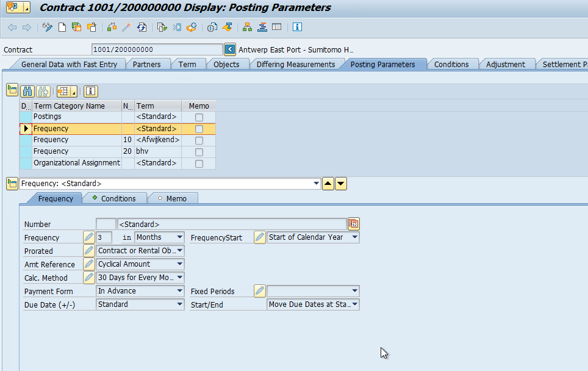The image size is (588, 371).
Task: Toggle Display/Change mode glasses-pencil icon
Action: [x=48, y=27]
